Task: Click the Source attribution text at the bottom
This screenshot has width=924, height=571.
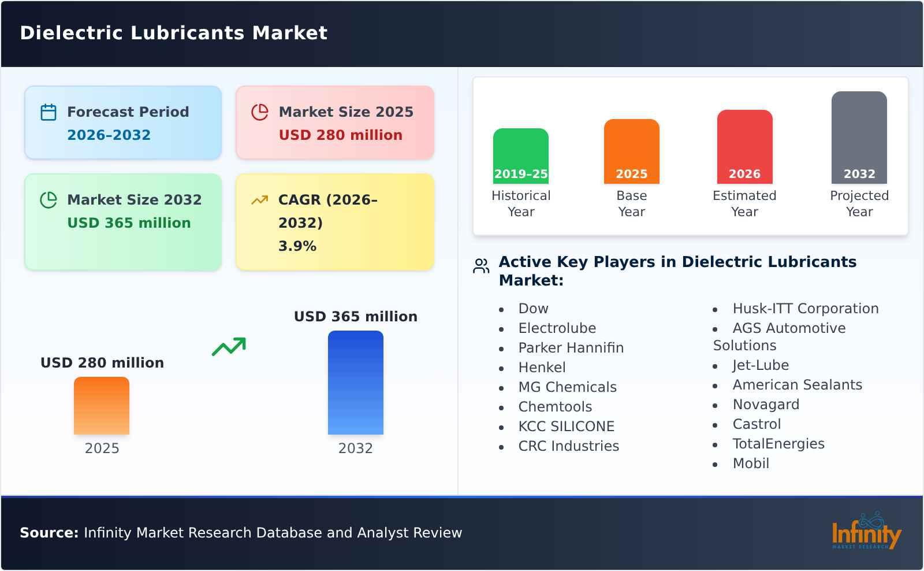Action: coord(240,533)
